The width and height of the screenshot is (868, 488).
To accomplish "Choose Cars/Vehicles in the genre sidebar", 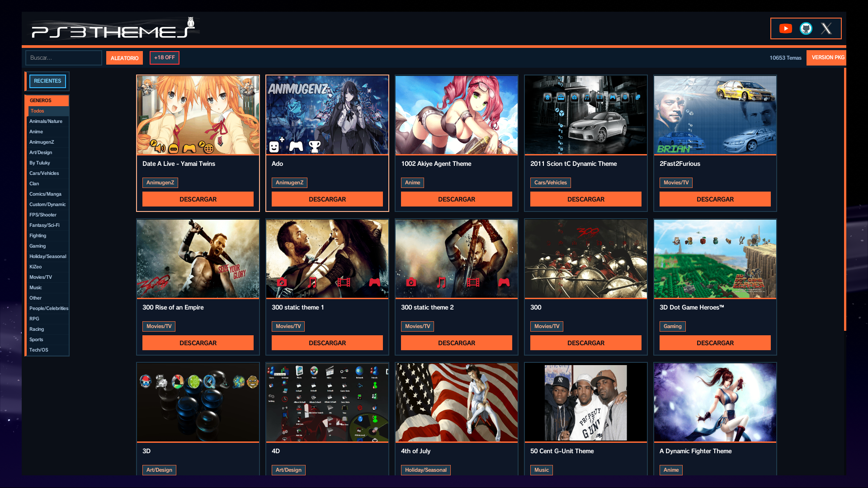I will (x=47, y=174).
